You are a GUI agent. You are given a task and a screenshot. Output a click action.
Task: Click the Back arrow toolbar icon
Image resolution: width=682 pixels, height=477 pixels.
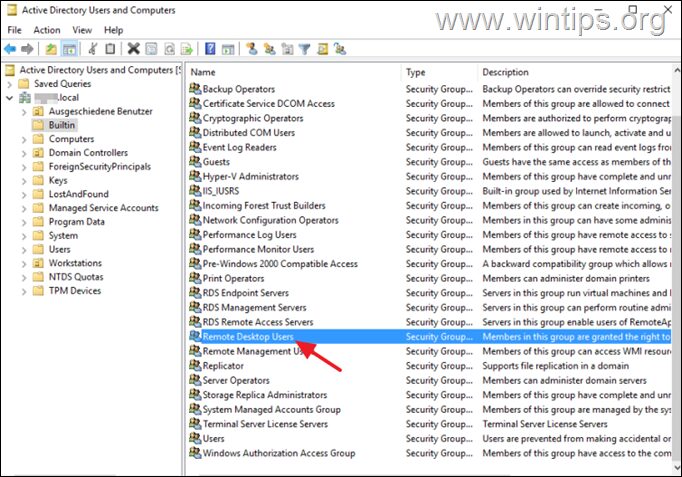[x=10, y=49]
